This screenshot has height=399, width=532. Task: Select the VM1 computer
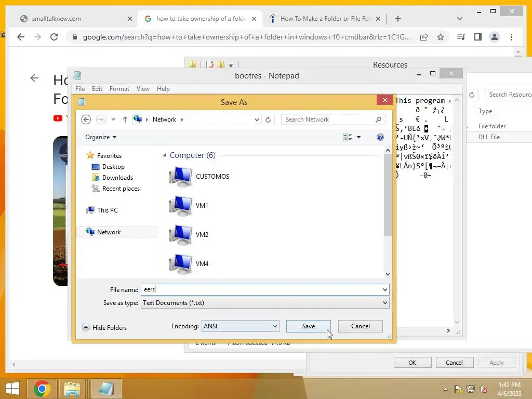(x=189, y=206)
